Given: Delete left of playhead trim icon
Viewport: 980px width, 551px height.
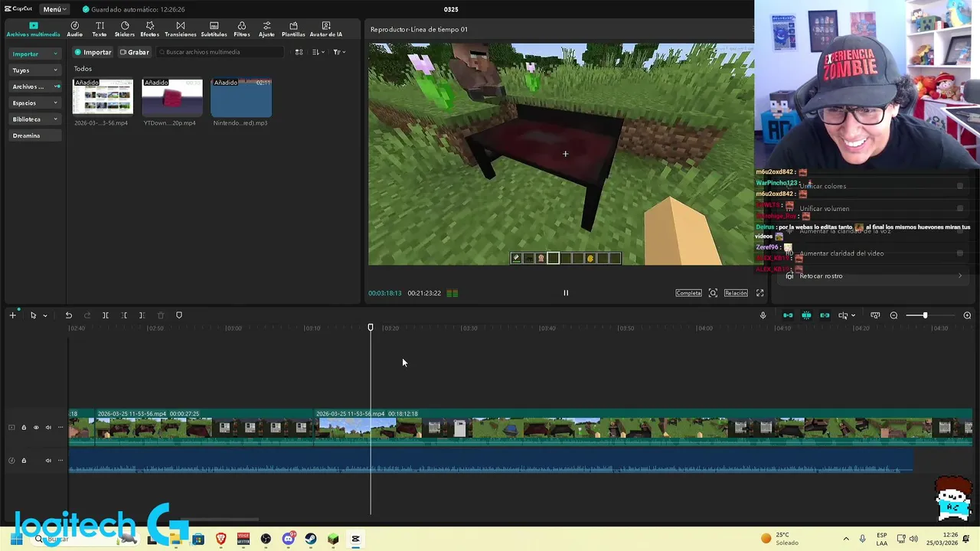Looking at the screenshot, I should pos(124,315).
